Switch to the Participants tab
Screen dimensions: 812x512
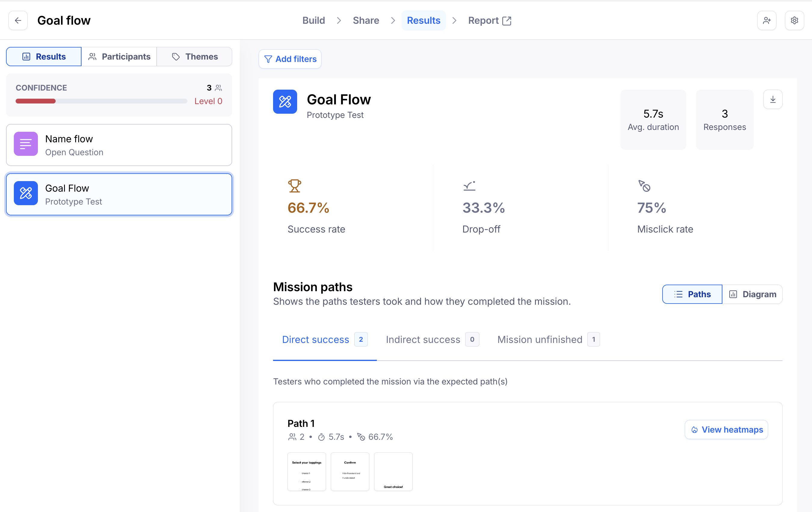119,57
